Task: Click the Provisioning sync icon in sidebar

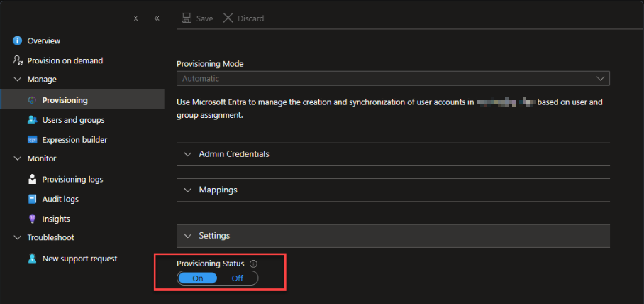Action: click(32, 100)
